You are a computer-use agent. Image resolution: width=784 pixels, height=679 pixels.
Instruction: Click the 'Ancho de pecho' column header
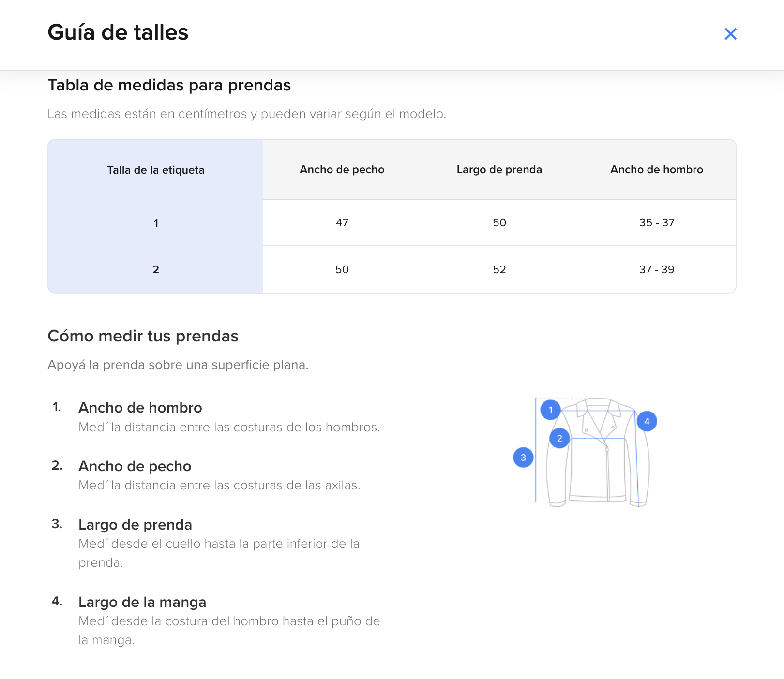click(x=342, y=170)
